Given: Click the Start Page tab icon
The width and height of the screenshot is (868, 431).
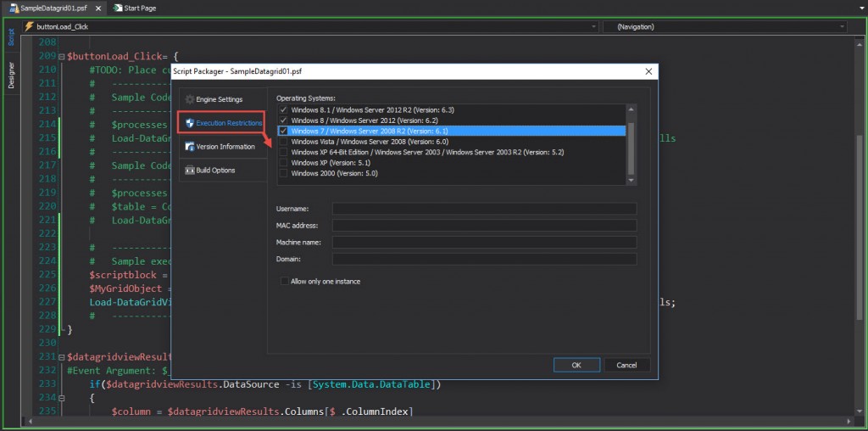Looking at the screenshot, I should coord(118,8).
